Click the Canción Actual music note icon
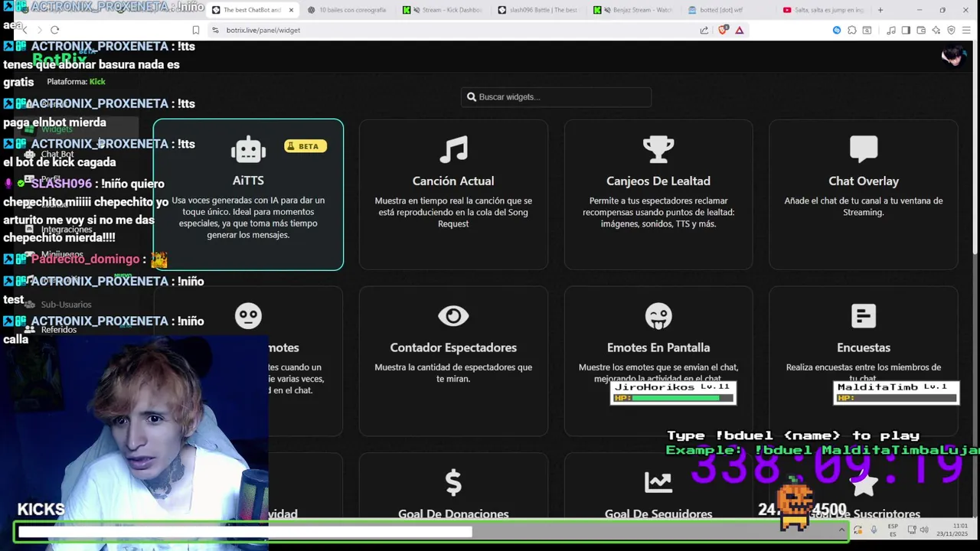Screen dimensions: 980x551 (x=453, y=150)
